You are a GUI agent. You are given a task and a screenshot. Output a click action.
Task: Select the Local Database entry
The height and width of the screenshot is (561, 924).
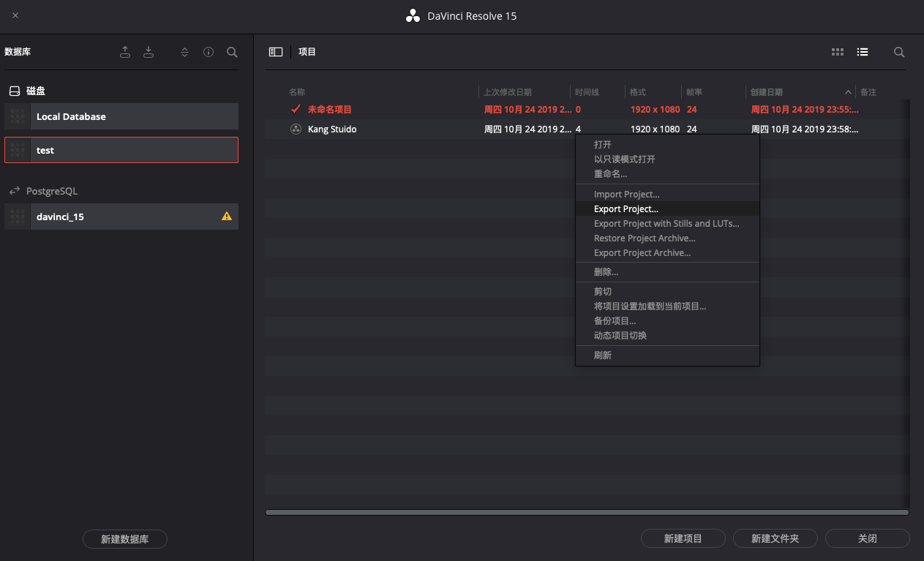121,116
